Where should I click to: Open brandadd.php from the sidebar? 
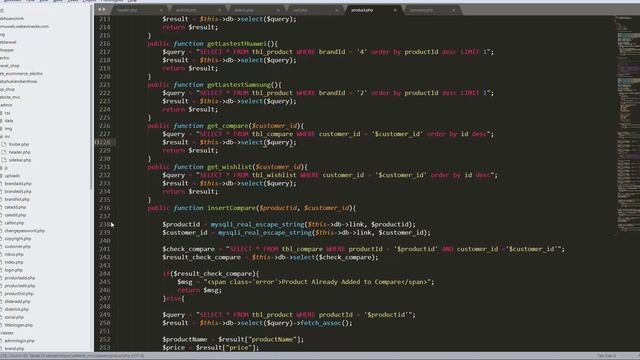click(x=18, y=184)
